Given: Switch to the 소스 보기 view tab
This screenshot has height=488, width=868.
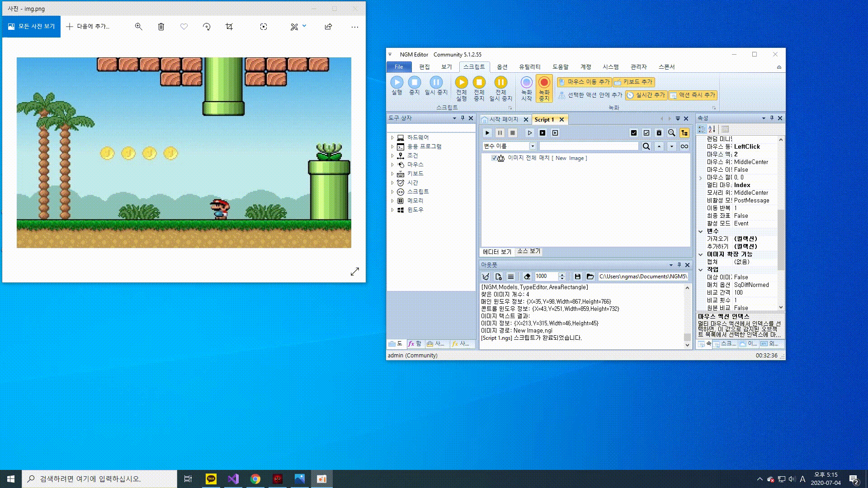Looking at the screenshot, I should 528,251.
